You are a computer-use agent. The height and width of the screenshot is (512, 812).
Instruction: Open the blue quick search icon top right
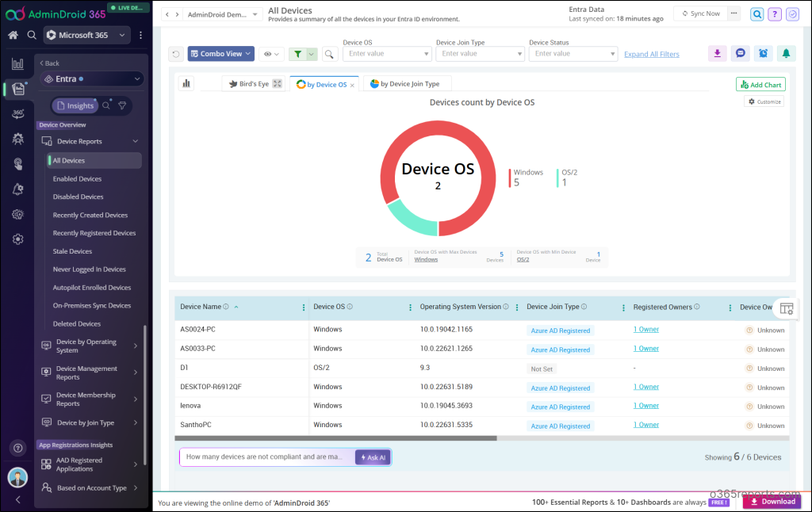point(757,14)
